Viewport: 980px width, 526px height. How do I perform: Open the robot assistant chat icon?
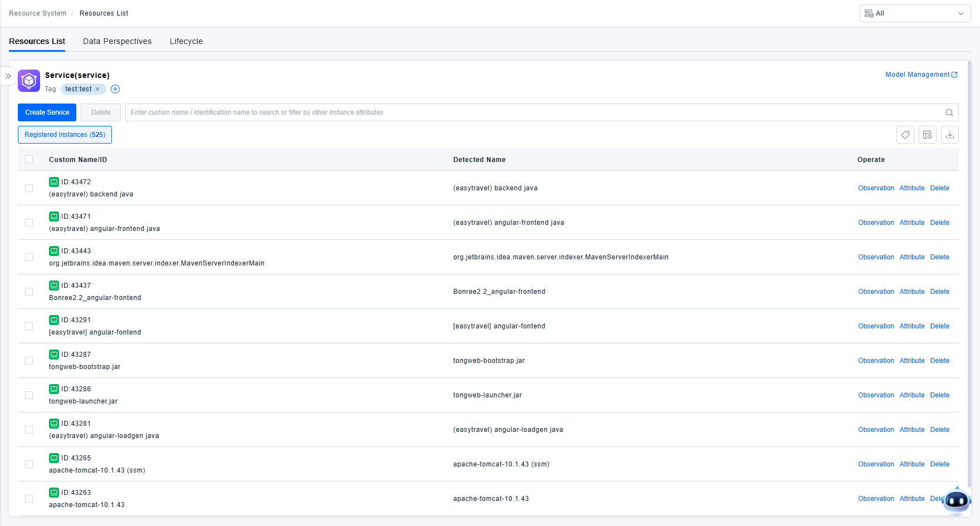[957, 500]
